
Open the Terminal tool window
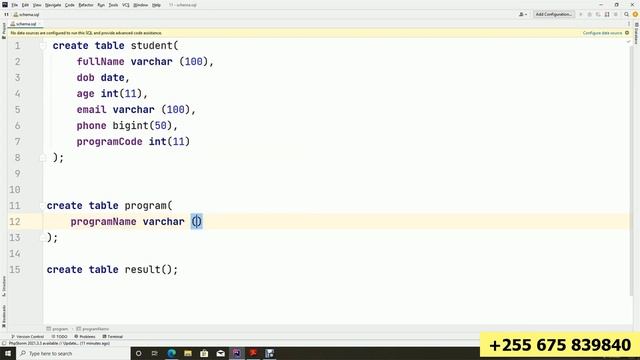click(x=113, y=336)
